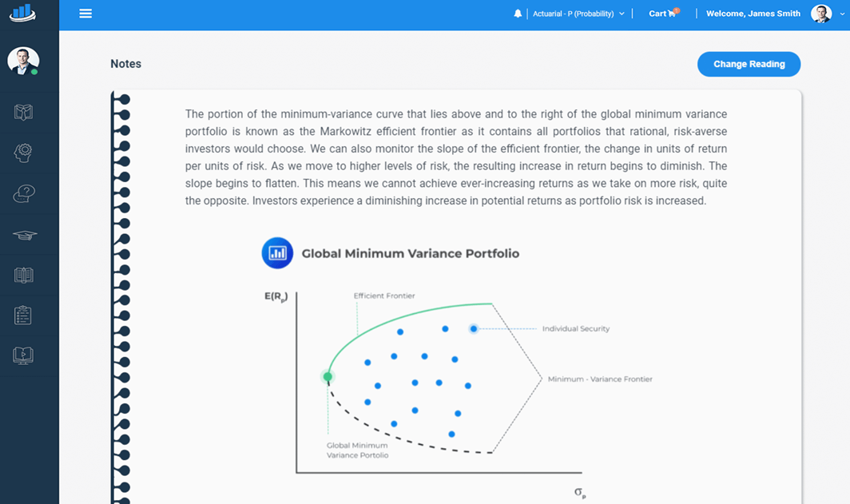Select the head-with-gear sidebar icon
Screen dimensions: 850x504
click(x=23, y=153)
